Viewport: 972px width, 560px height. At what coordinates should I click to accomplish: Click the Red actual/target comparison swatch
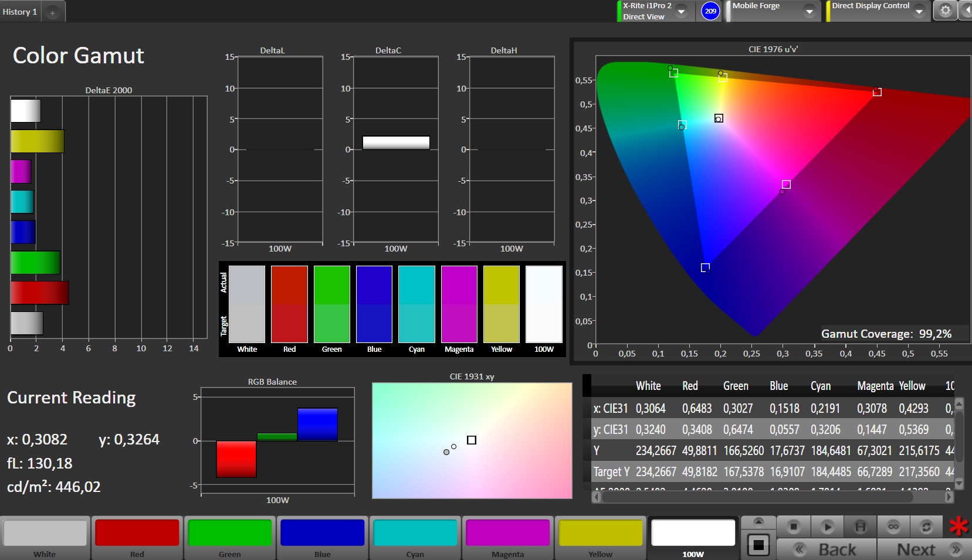tap(289, 304)
